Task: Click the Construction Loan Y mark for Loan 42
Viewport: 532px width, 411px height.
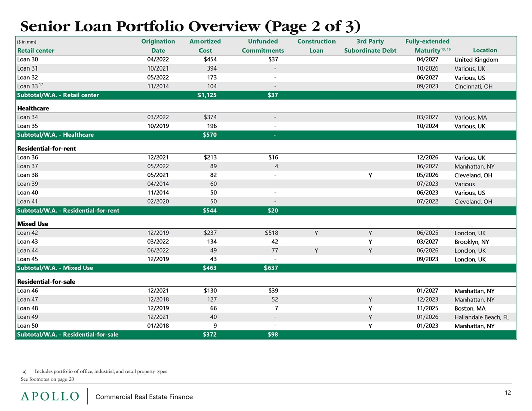Action: [316, 233]
